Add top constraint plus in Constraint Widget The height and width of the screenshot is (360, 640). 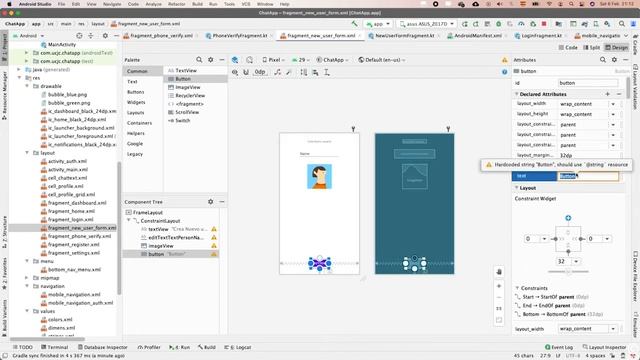pos(568,218)
